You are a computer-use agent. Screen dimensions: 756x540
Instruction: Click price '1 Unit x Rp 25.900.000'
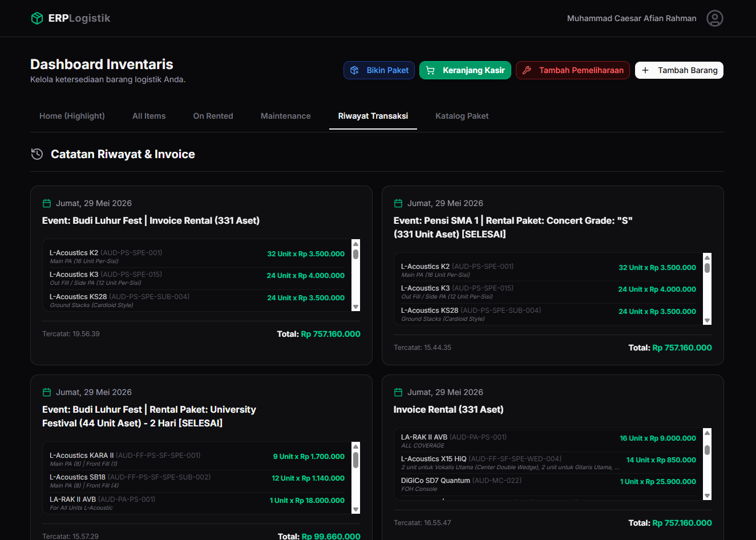(x=658, y=482)
